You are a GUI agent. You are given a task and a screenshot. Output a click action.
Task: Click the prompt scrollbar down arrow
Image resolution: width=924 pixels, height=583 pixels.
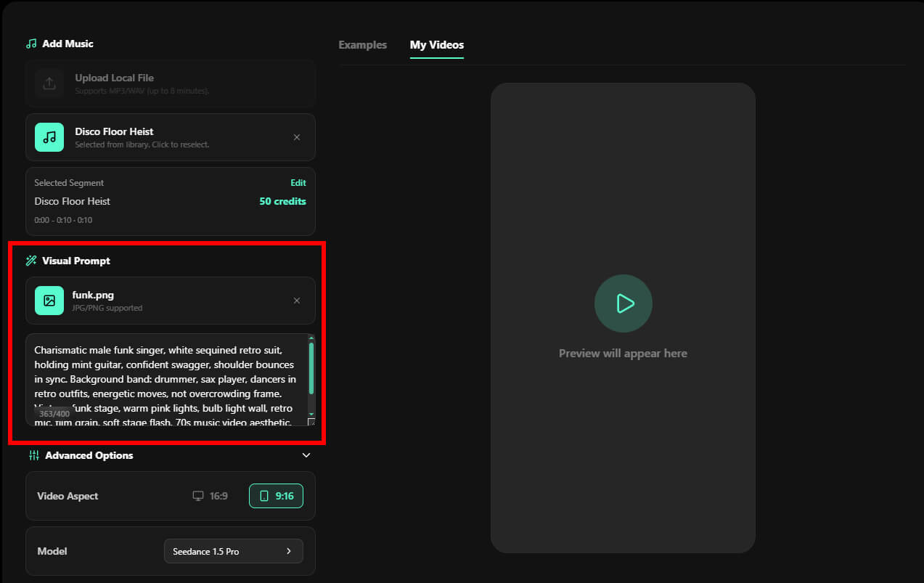(x=311, y=414)
